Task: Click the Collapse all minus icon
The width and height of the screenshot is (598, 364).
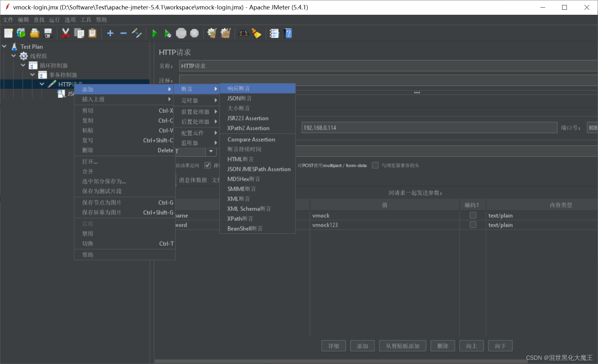Action: [x=123, y=33]
